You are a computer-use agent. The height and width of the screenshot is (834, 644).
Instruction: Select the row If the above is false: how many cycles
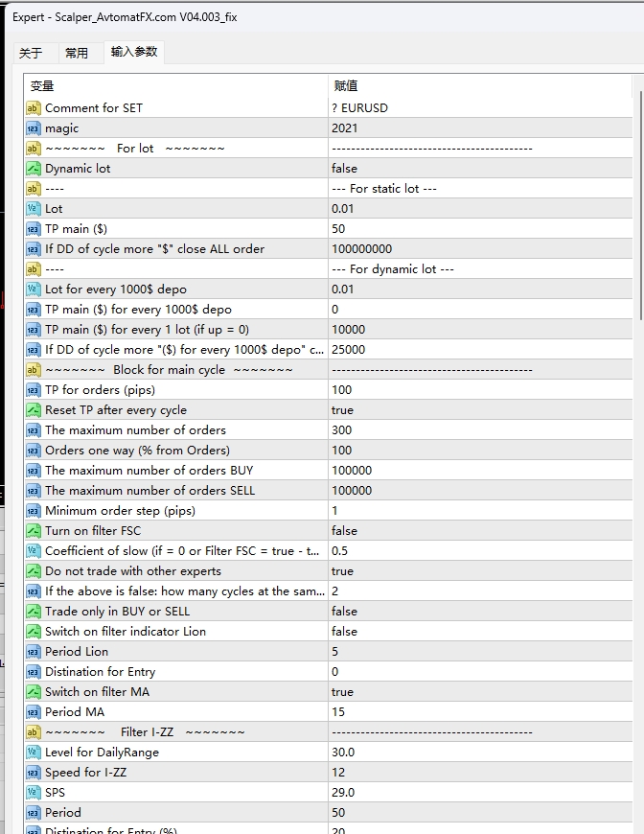[328, 591]
